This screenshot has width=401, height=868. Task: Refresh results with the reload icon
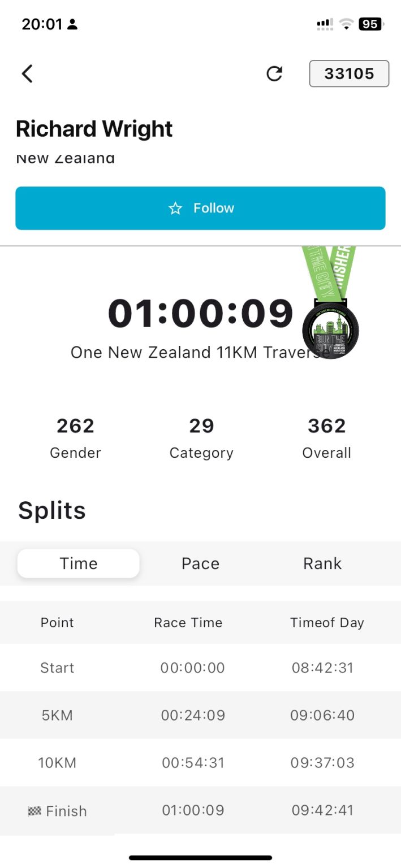pos(274,73)
